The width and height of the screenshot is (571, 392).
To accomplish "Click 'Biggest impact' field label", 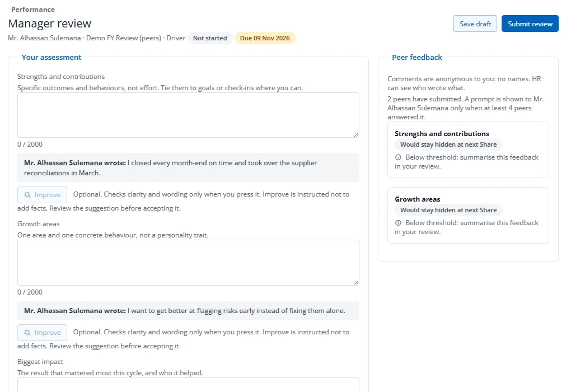I will (40, 362).
